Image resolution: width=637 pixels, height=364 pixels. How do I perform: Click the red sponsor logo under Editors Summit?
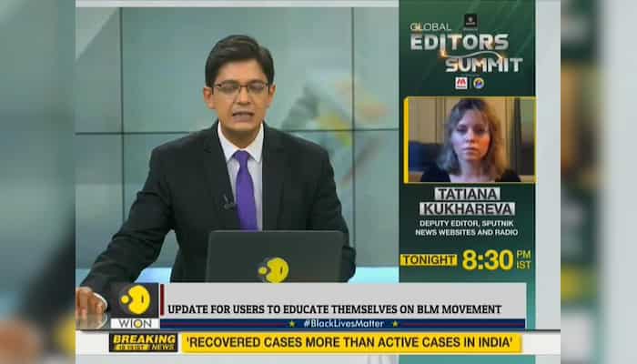tap(461, 83)
